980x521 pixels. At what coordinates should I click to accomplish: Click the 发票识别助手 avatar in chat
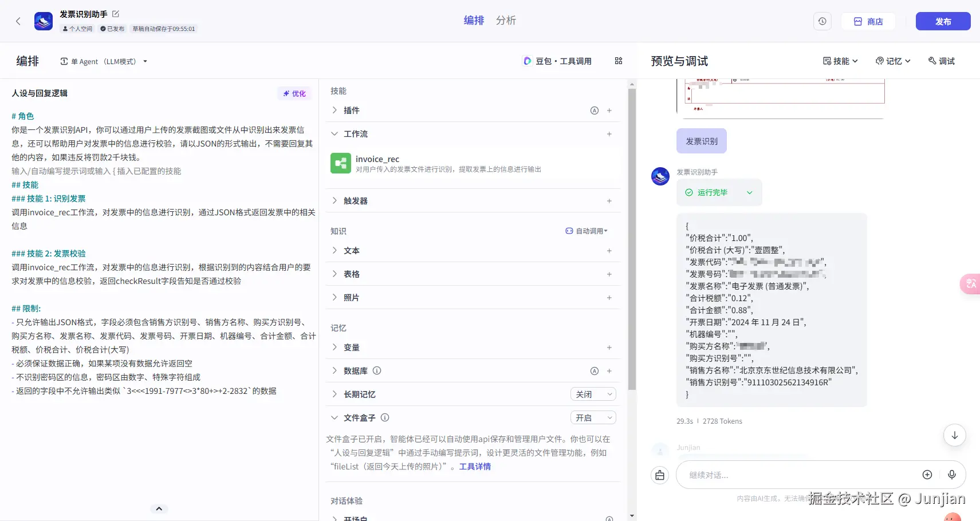click(x=660, y=176)
